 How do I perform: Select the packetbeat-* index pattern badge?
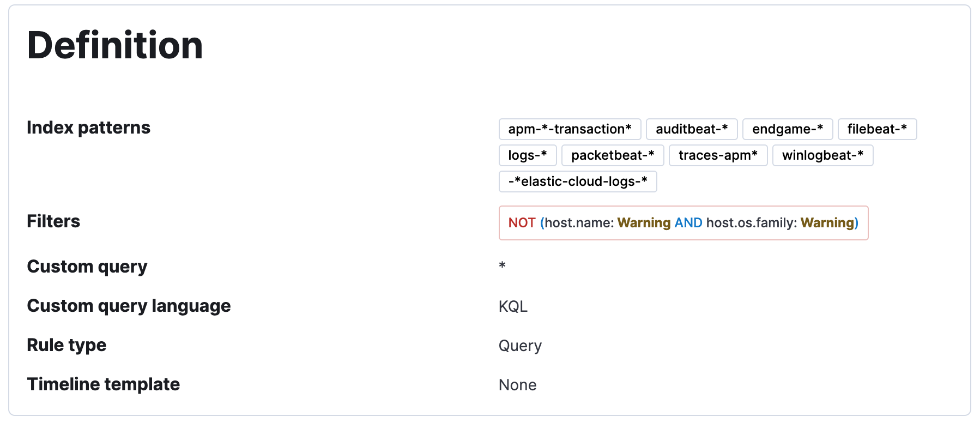613,155
